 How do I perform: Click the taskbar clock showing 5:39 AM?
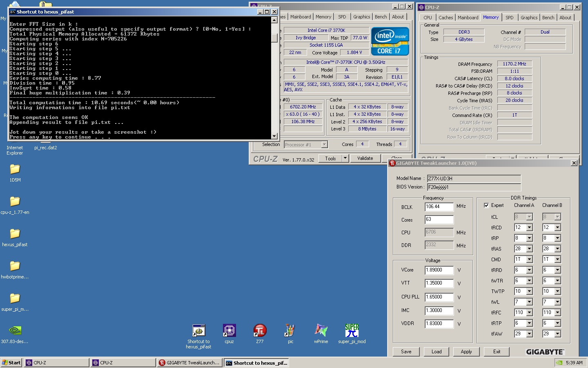tap(574, 363)
